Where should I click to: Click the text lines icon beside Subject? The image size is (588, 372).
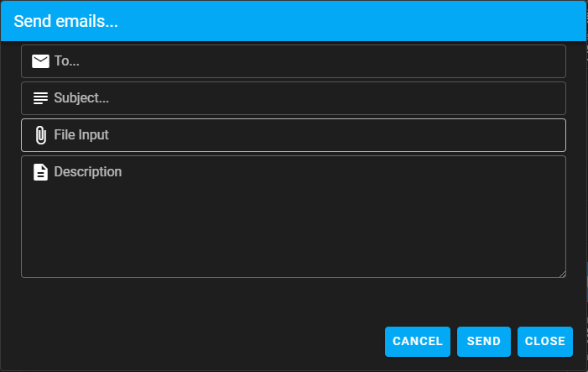[40, 98]
